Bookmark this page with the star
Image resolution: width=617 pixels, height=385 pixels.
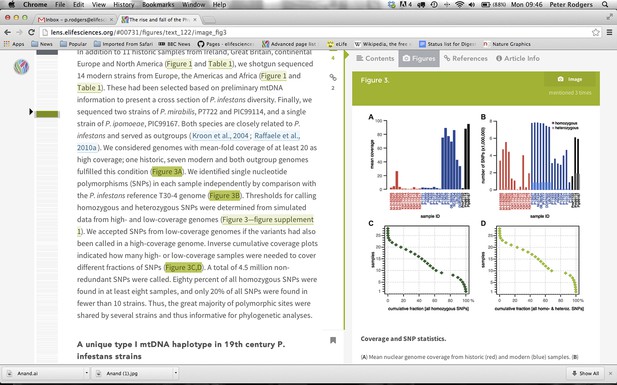click(596, 32)
